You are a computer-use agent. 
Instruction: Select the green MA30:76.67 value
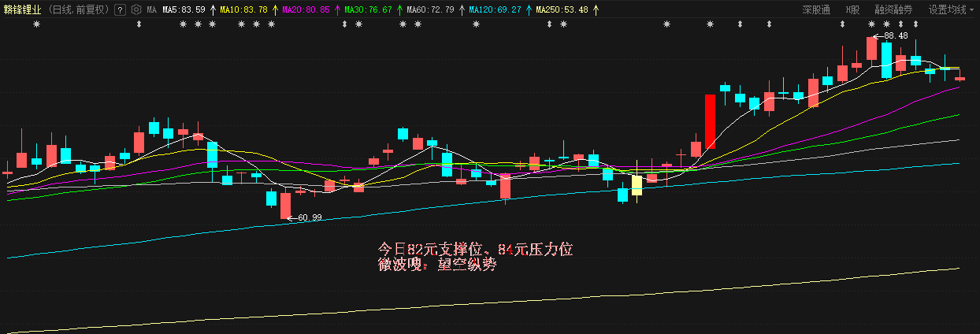click(368, 10)
